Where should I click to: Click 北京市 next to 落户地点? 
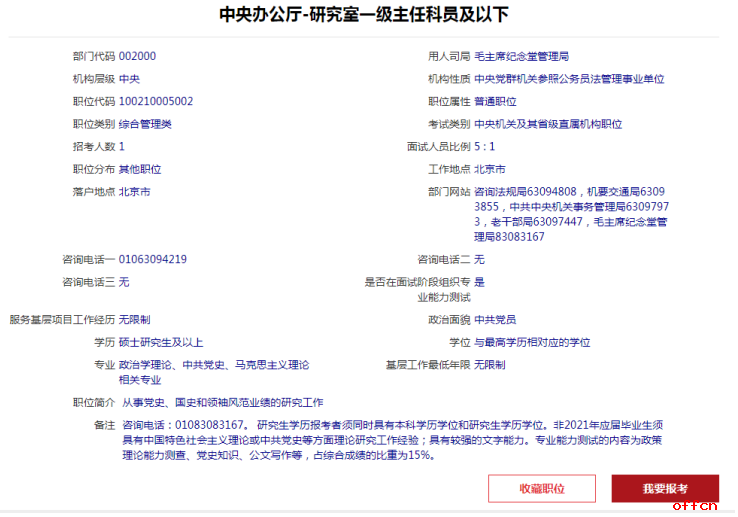tap(135, 191)
